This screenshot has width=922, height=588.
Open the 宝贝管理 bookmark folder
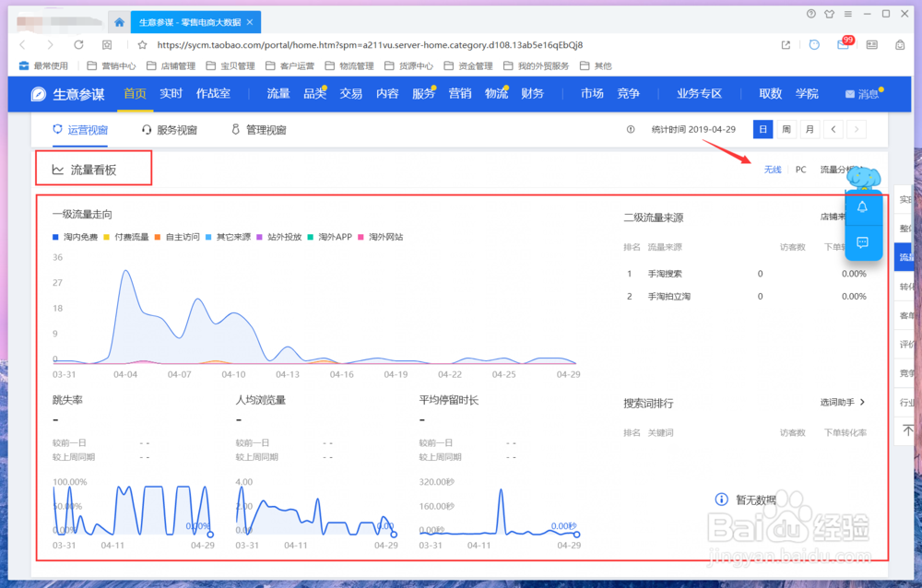230,65
